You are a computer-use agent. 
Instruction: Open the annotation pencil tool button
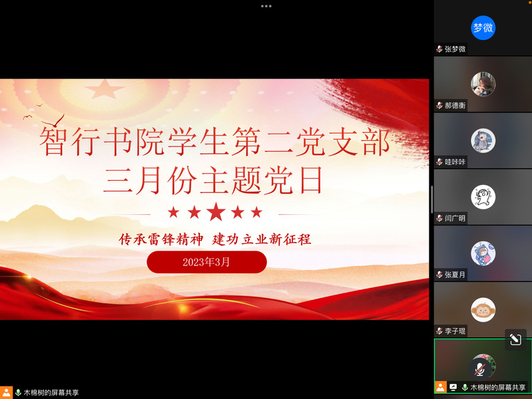coord(515,339)
